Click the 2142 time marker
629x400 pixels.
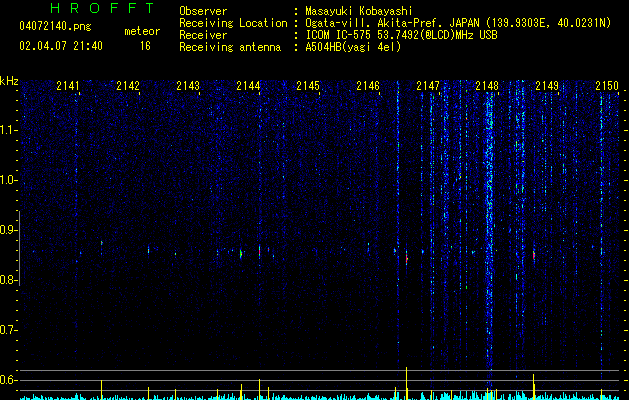point(128,85)
